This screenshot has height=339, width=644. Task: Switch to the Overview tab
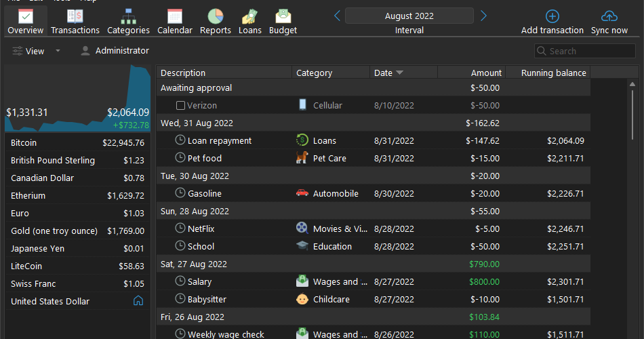tap(26, 22)
